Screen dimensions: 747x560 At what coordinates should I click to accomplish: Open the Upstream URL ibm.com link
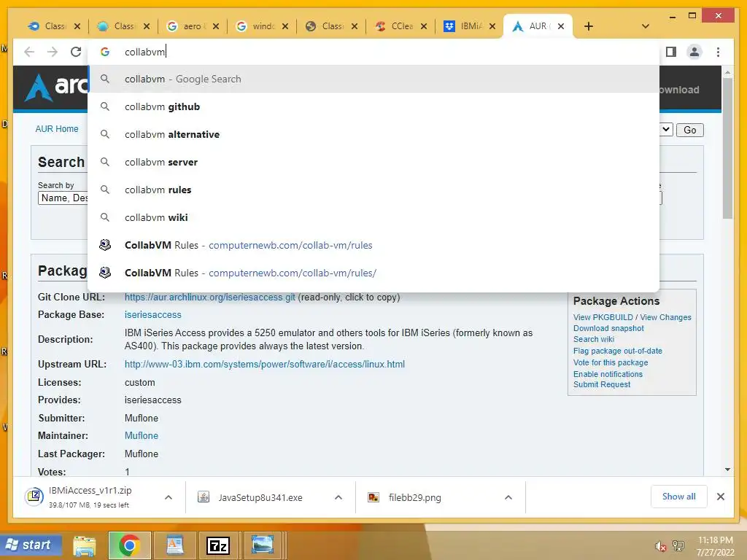pos(264,365)
